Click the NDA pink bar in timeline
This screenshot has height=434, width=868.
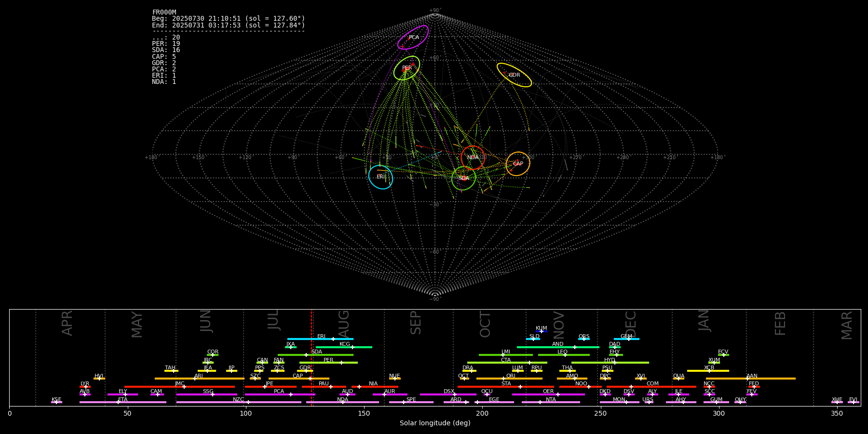343,402
